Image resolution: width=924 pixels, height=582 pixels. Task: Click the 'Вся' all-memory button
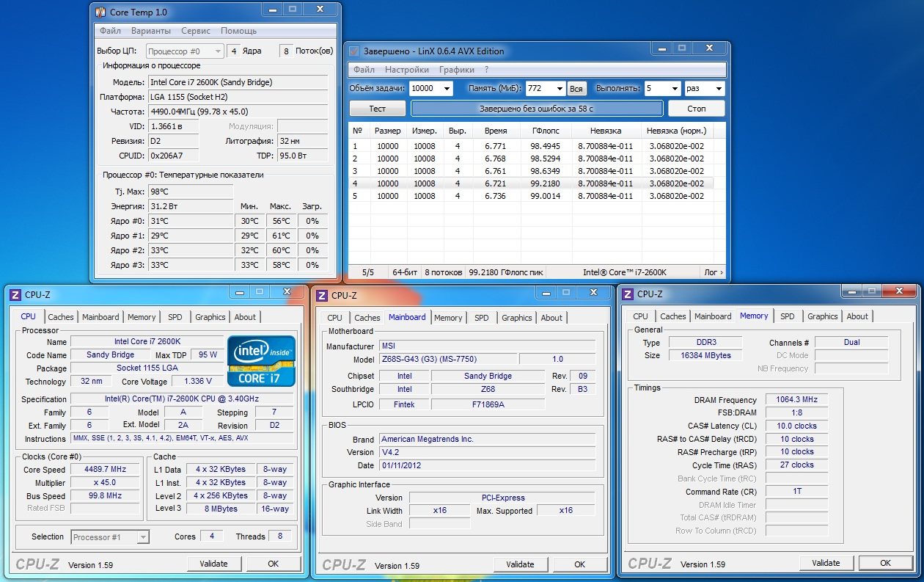(x=576, y=89)
